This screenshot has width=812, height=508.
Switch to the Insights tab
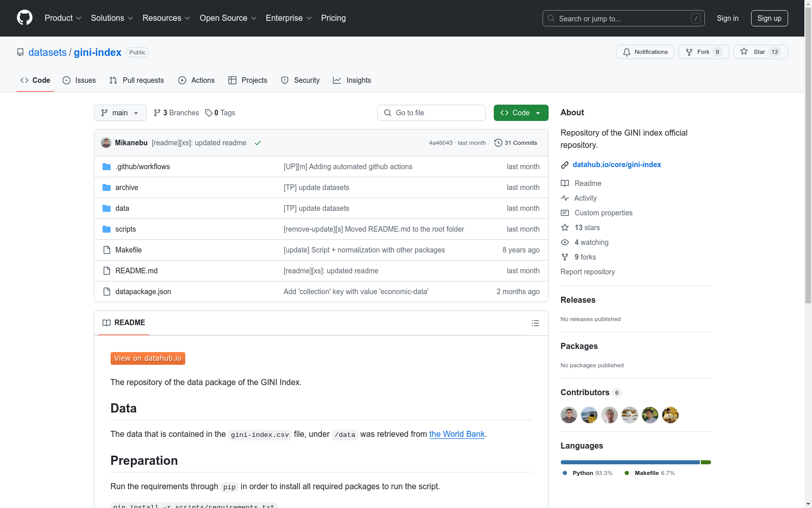(x=352, y=80)
